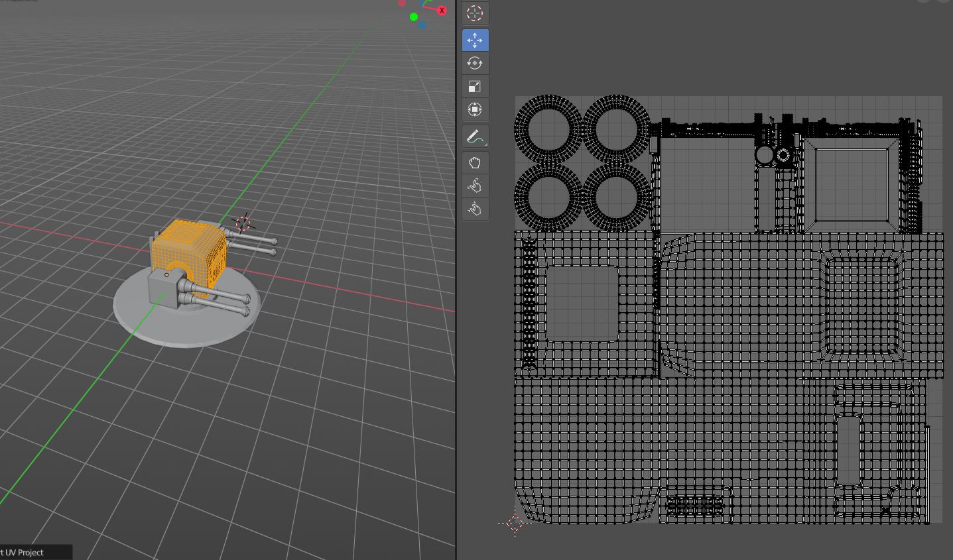
Task: Click the 2D cursor in the UV editor
Action: [515, 524]
